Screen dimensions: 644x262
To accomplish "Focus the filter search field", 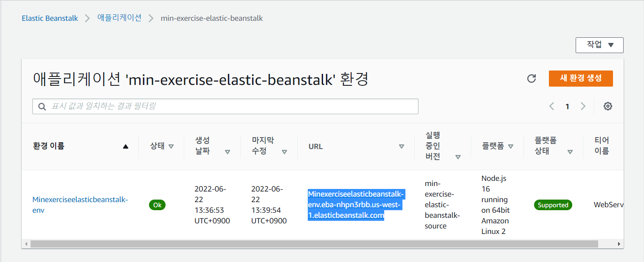I will coord(225,107).
